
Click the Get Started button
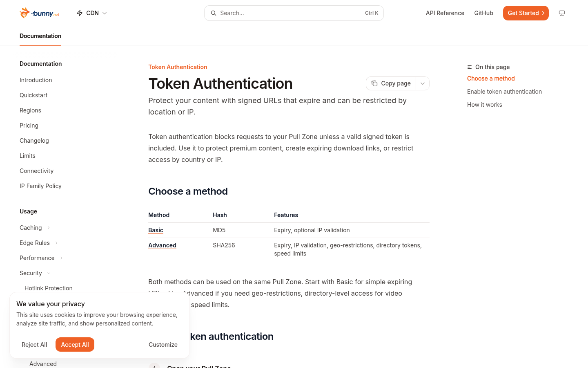526,13
